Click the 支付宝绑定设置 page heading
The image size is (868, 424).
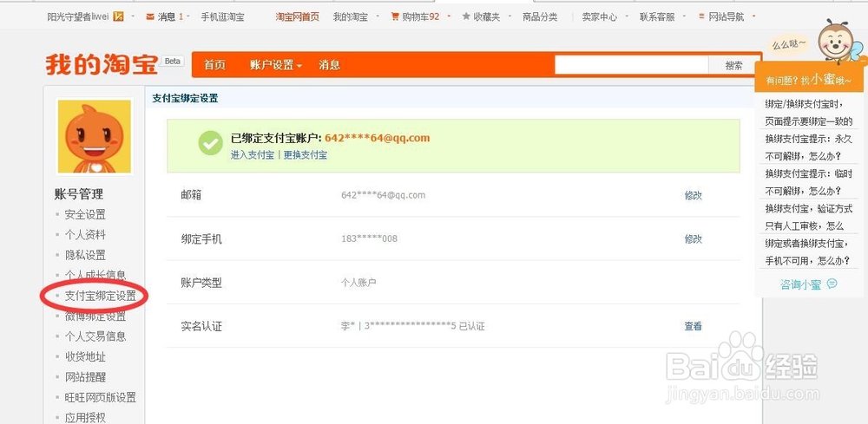(185, 98)
